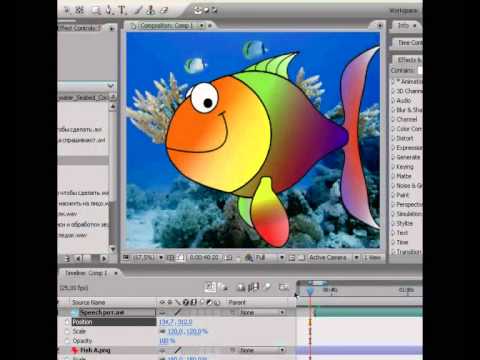Viewport: 480px width, 360px height.
Task: Expand the Distort effects category
Action: (x=393, y=138)
